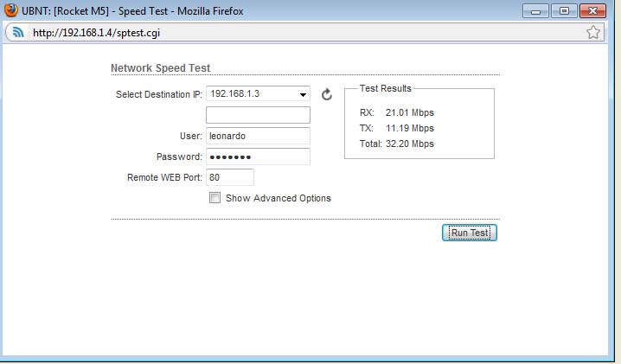Start the speed test with Run Test
Screen dimensions: 621x364
[470, 233]
